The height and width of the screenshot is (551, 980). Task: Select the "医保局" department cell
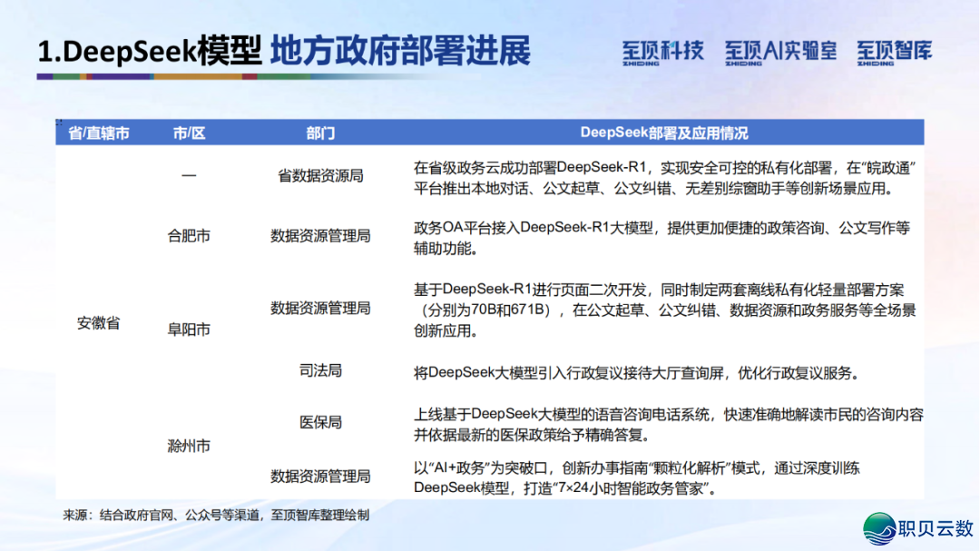point(320,422)
